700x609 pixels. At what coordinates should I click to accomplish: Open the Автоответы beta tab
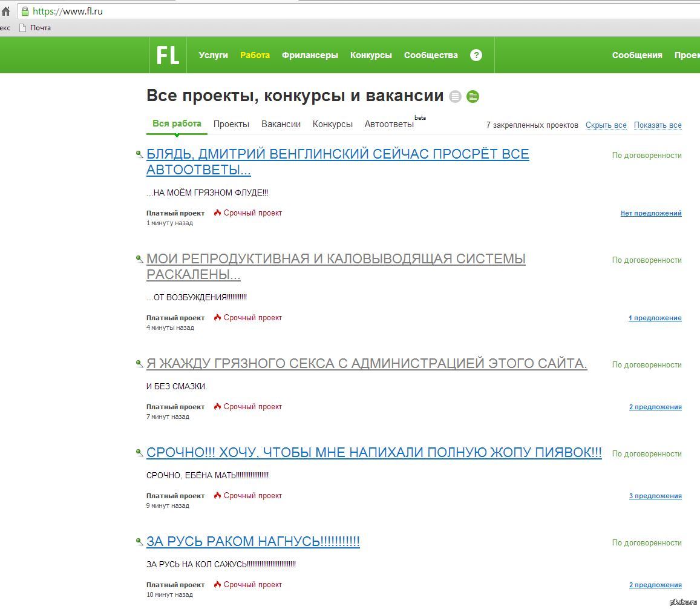(x=389, y=124)
